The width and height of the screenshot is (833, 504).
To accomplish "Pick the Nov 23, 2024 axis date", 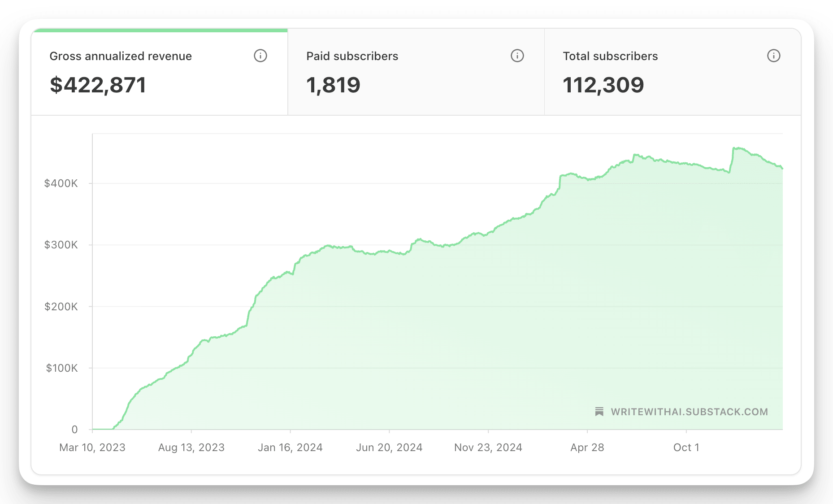I will point(488,448).
